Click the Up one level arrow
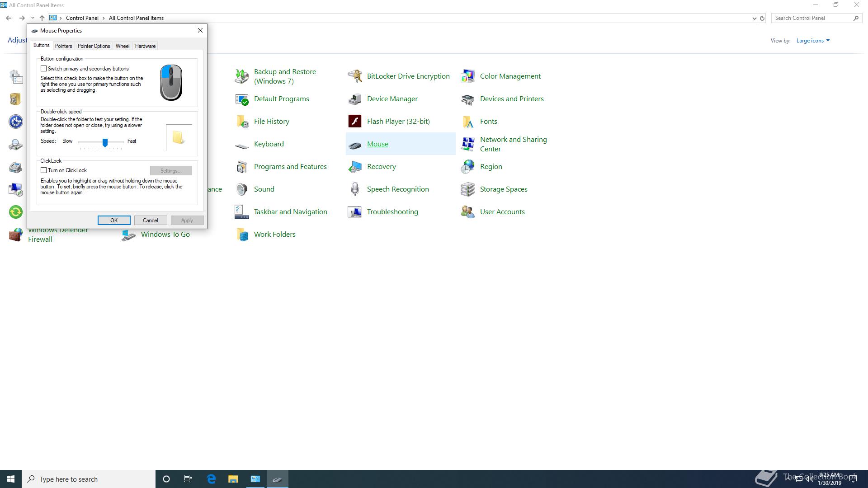The height and width of the screenshot is (488, 868). coord(42,18)
